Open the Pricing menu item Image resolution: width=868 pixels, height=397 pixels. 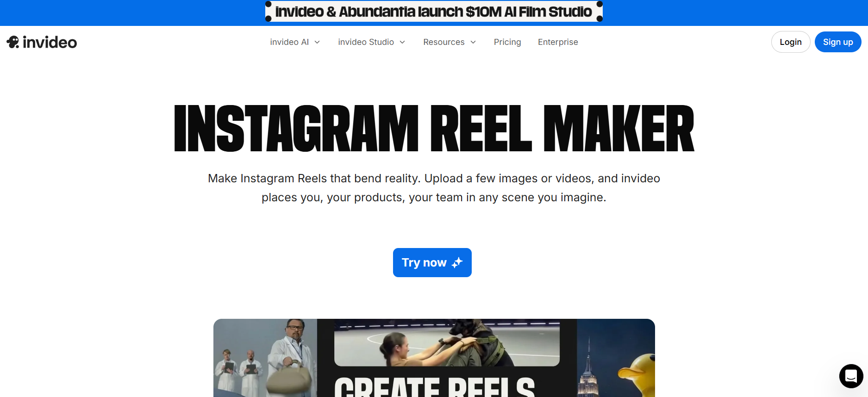pyautogui.click(x=507, y=42)
